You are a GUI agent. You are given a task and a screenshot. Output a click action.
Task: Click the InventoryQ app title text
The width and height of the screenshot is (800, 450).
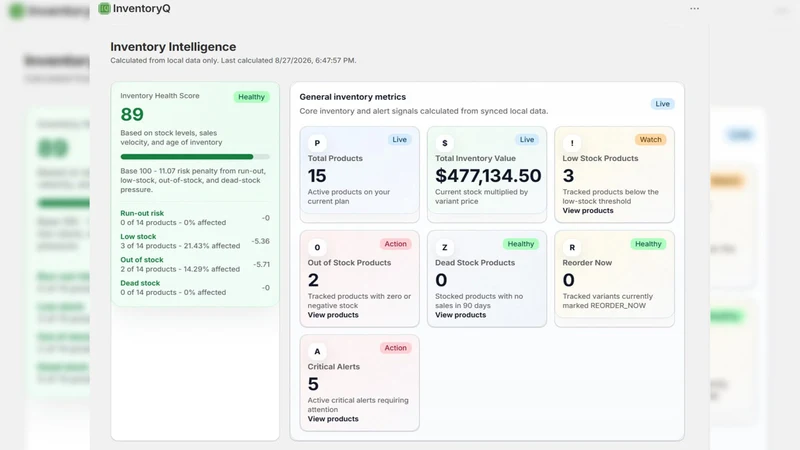(141, 9)
